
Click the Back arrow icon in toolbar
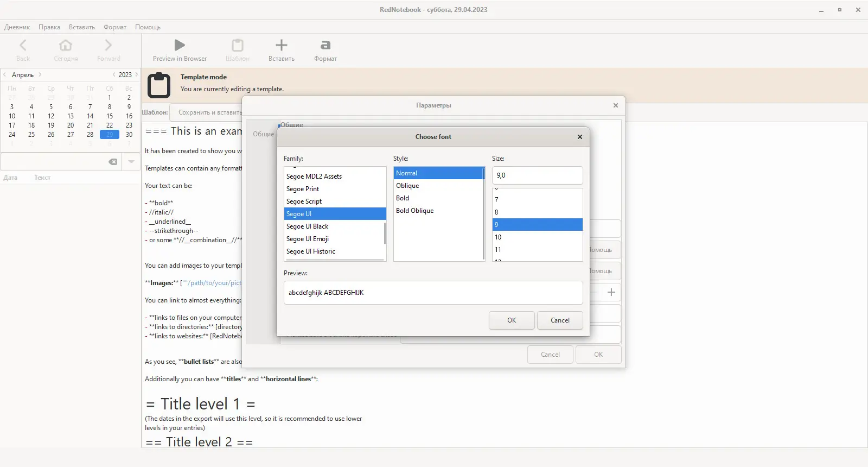[23, 45]
